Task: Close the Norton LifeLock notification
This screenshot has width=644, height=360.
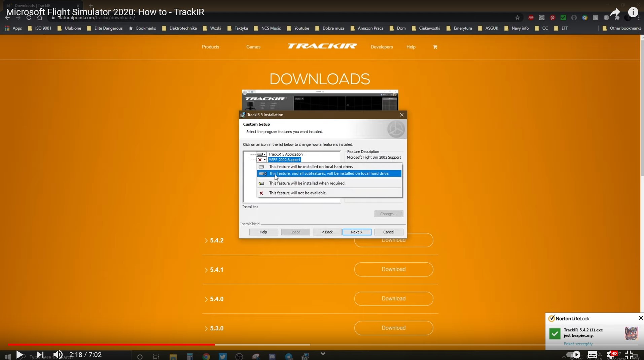Action: pos(641,318)
